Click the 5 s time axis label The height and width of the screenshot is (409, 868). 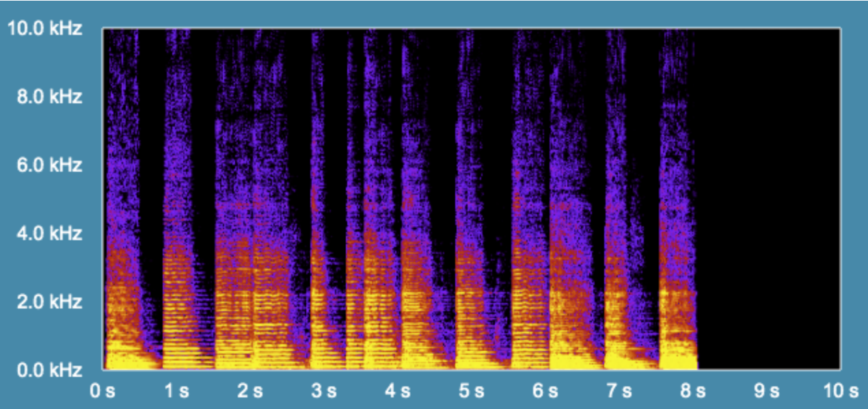click(472, 391)
